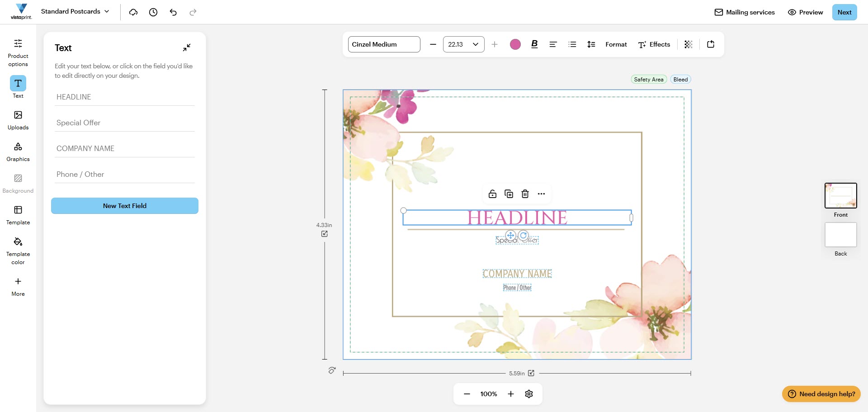
Task: Open Product options panel
Action: click(18, 53)
